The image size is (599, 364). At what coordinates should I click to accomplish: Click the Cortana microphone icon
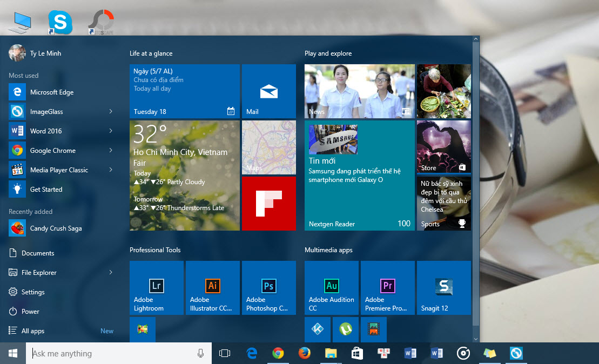pyautogui.click(x=200, y=353)
